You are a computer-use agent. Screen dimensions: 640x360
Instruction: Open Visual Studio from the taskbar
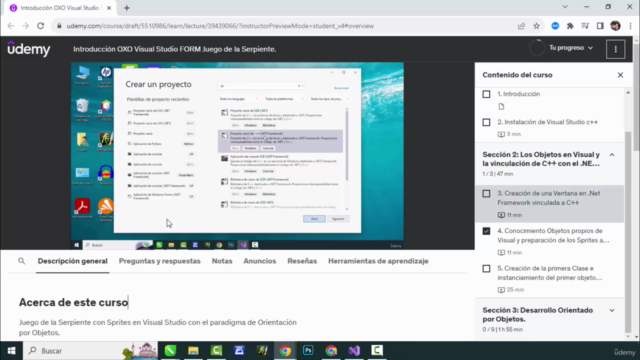click(354, 351)
